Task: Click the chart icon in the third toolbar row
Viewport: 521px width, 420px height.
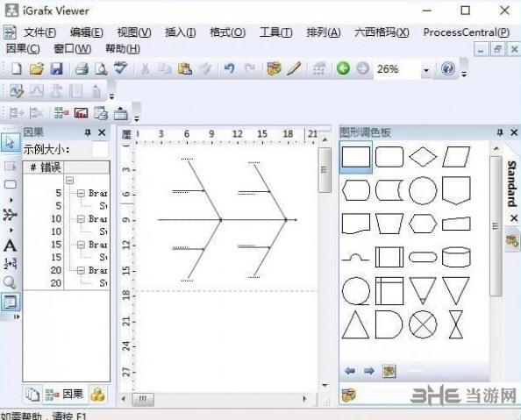Action: click(81, 113)
